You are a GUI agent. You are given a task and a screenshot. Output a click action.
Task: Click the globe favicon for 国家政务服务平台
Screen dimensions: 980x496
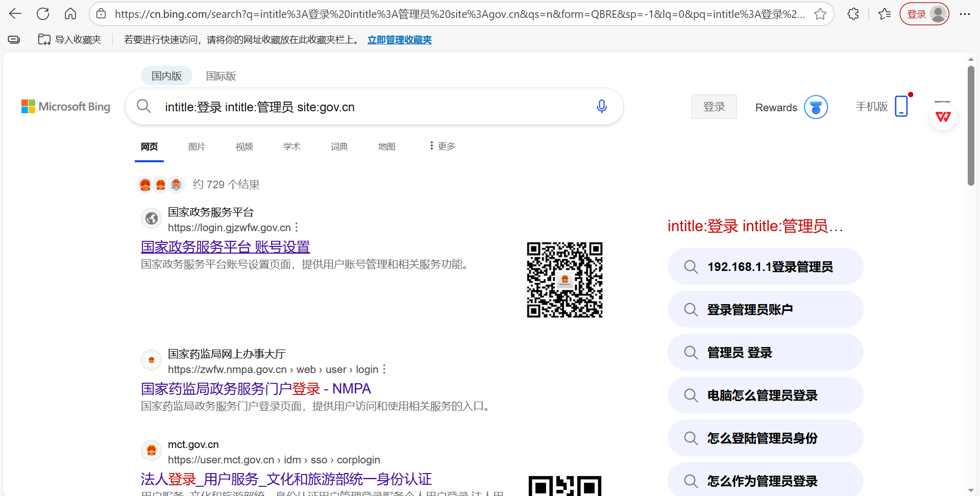[x=152, y=218]
